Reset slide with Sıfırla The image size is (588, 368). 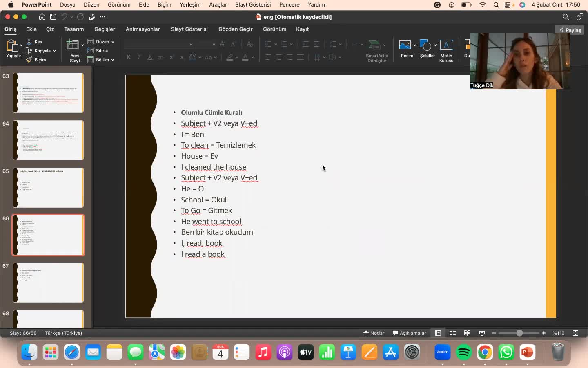98,51
